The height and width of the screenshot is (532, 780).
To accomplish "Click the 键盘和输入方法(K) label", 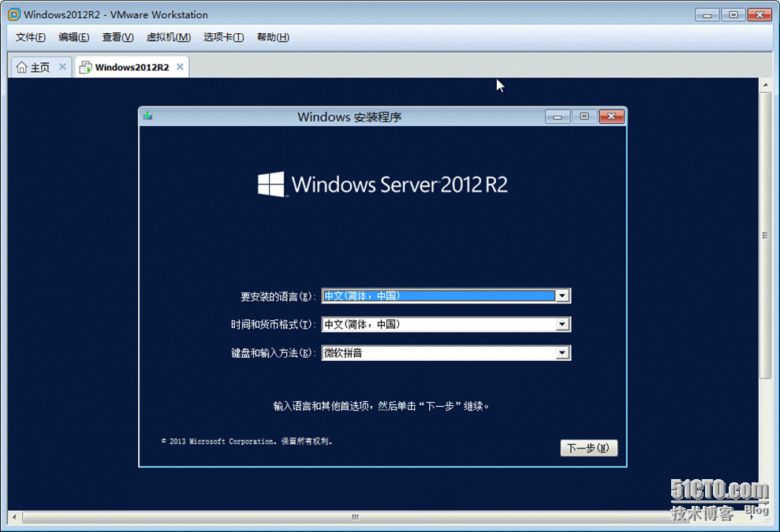I will 273,353.
